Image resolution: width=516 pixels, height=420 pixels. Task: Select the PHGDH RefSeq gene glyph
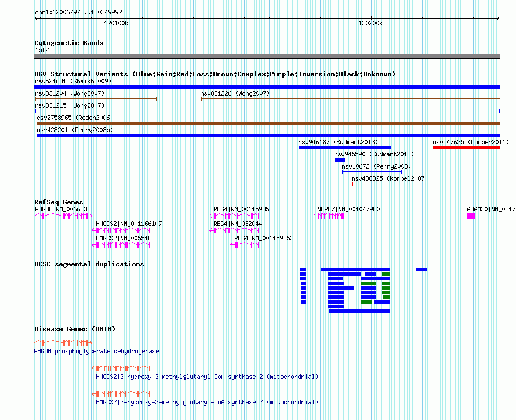(x=63, y=216)
